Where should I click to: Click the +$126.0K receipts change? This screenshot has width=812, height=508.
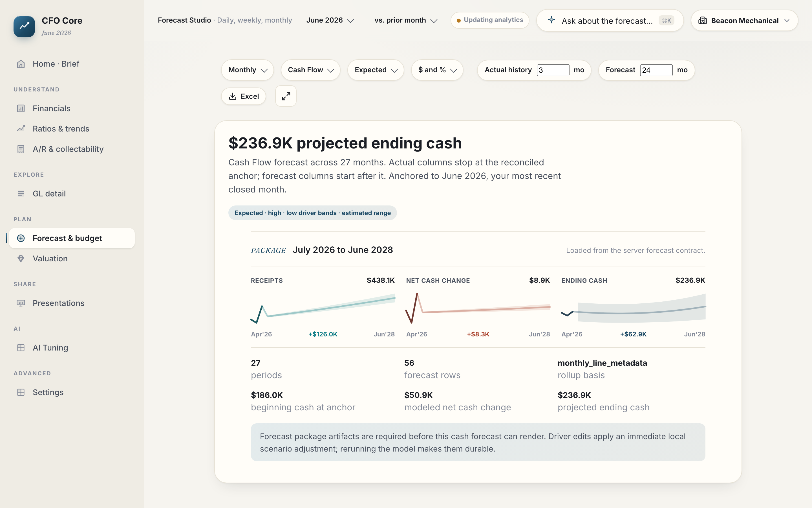pyautogui.click(x=323, y=334)
